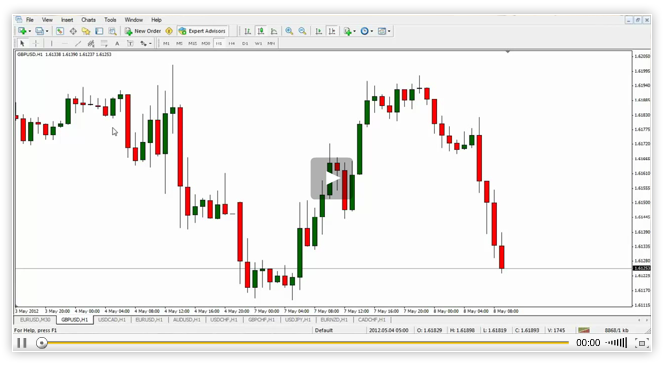Switch chart to bar chart style

248,31
